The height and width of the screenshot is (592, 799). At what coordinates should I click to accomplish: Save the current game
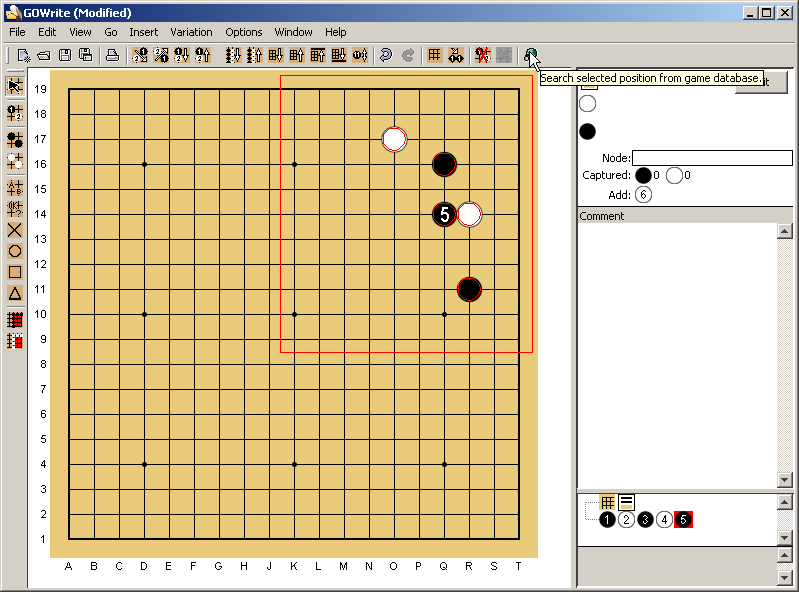pyautogui.click(x=65, y=55)
